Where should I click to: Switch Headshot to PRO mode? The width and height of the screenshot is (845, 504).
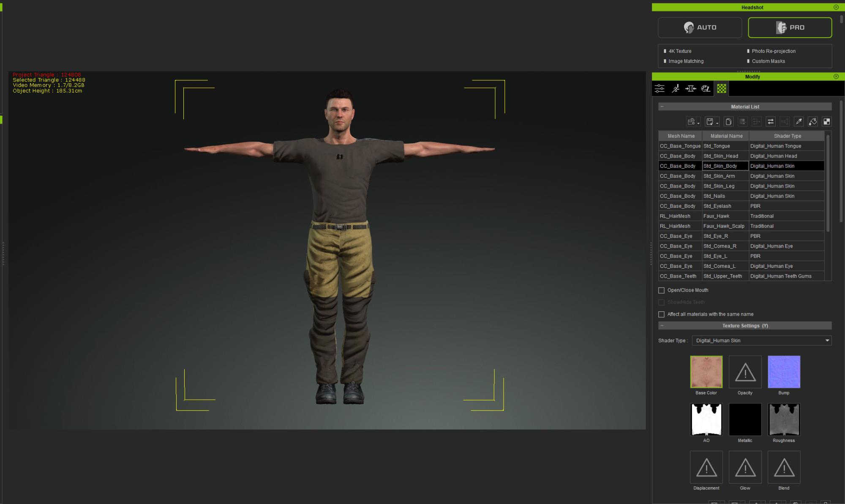point(790,27)
